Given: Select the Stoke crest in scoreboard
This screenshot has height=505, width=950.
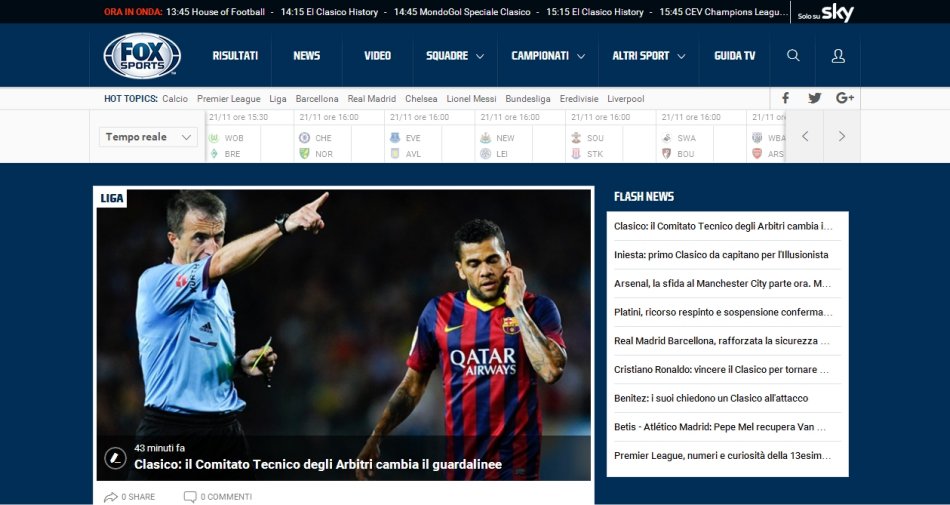Looking at the screenshot, I should [x=576, y=154].
